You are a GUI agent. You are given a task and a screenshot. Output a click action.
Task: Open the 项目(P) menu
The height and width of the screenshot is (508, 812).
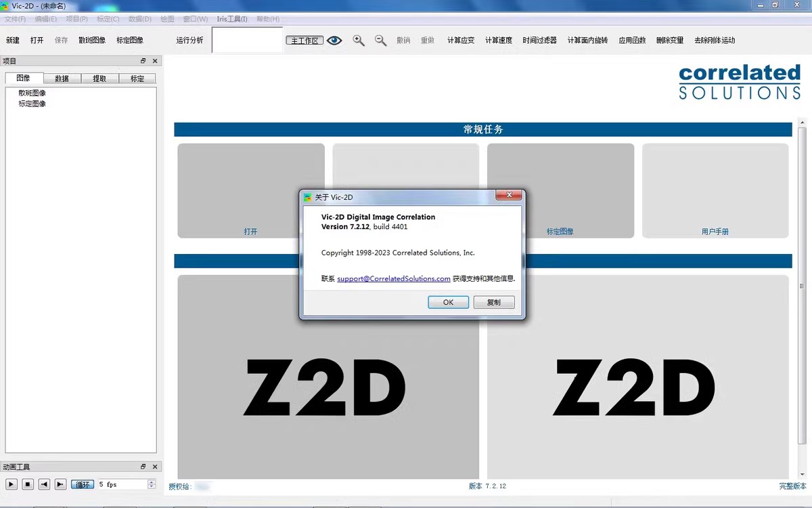(76, 19)
